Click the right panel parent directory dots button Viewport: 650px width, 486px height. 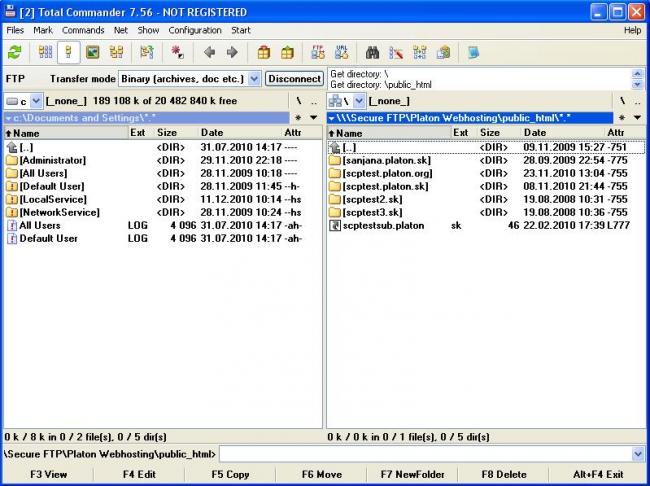(637, 101)
